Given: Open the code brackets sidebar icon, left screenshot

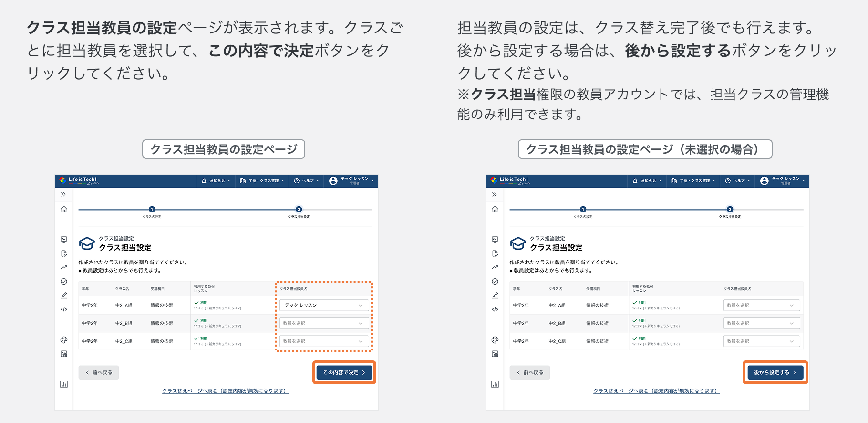Looking at the screenshot, I should [64, 309].
